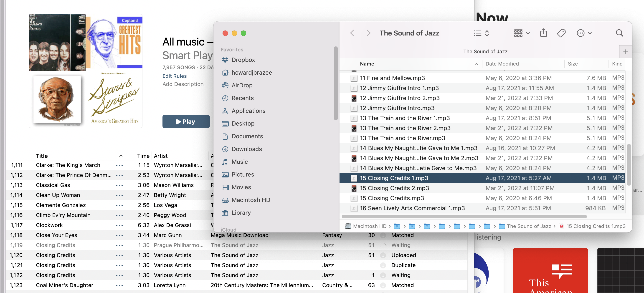The height and width of the screenshot is (293, 644).
Task: Open more options dots for Classical Gas
Action: [119, 185]
